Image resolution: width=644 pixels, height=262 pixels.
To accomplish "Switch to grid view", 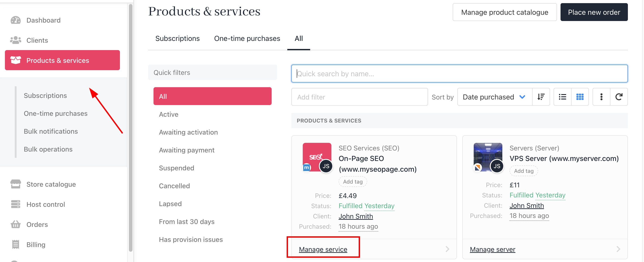I will point(580,97).
